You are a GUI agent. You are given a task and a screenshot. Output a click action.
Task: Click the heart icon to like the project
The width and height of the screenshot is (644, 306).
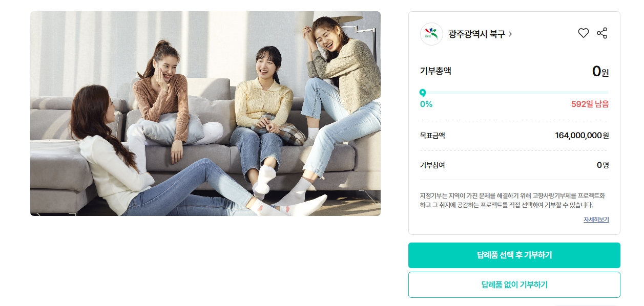point(583,33)
